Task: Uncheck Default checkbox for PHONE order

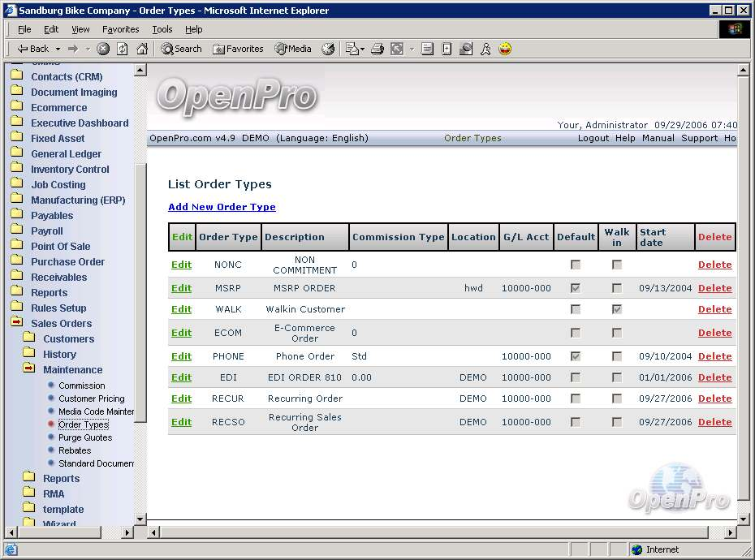Action: coord(576,356)
